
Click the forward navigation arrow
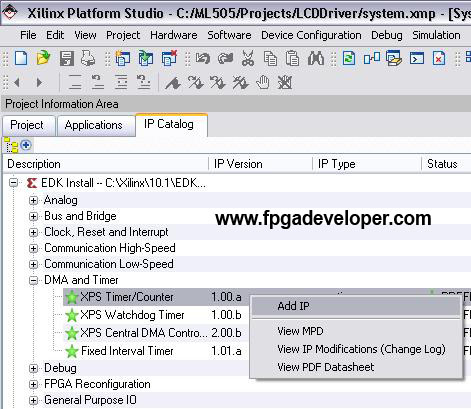pos(39,82)
